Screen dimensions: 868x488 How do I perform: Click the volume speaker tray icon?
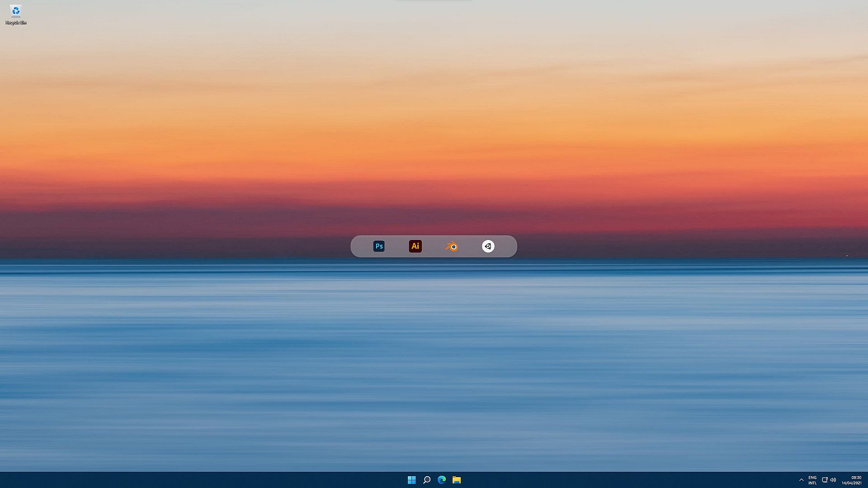coord(833,480)
